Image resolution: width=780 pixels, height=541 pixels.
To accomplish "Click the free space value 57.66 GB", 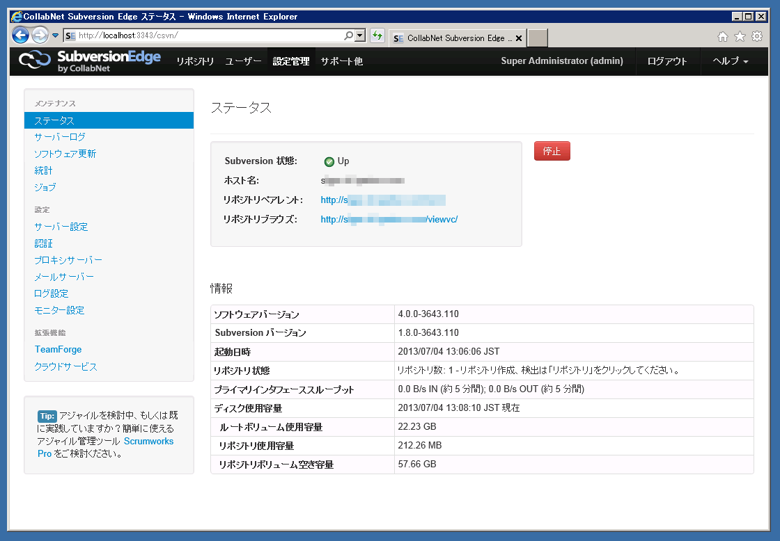I will point(417,464).
